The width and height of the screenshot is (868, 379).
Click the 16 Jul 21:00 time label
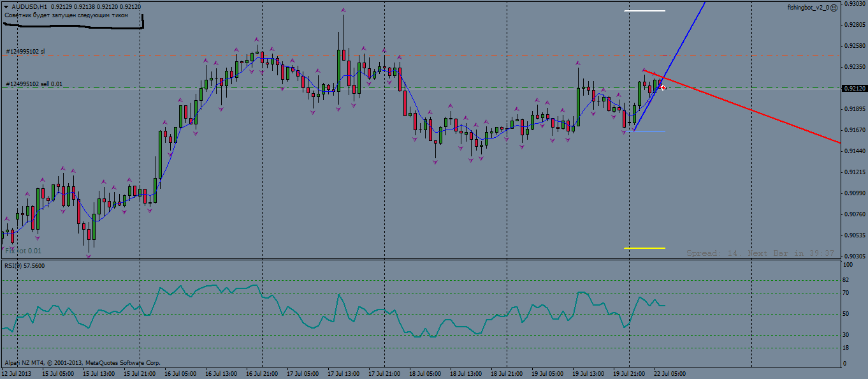pos(262,373)
